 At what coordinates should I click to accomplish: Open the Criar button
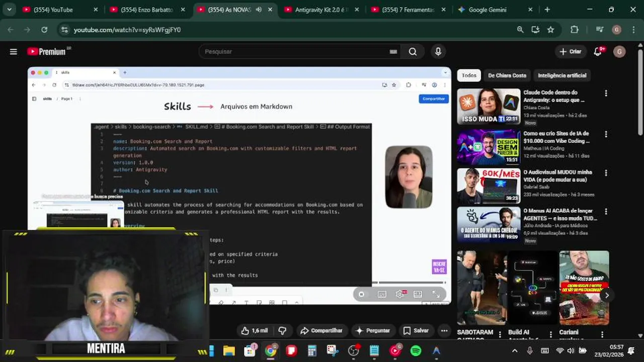point(571,52)
